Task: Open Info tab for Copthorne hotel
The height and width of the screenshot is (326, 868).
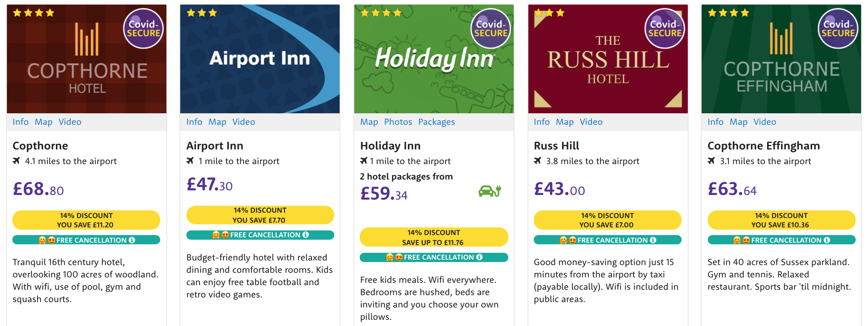Action: (20, 122)
